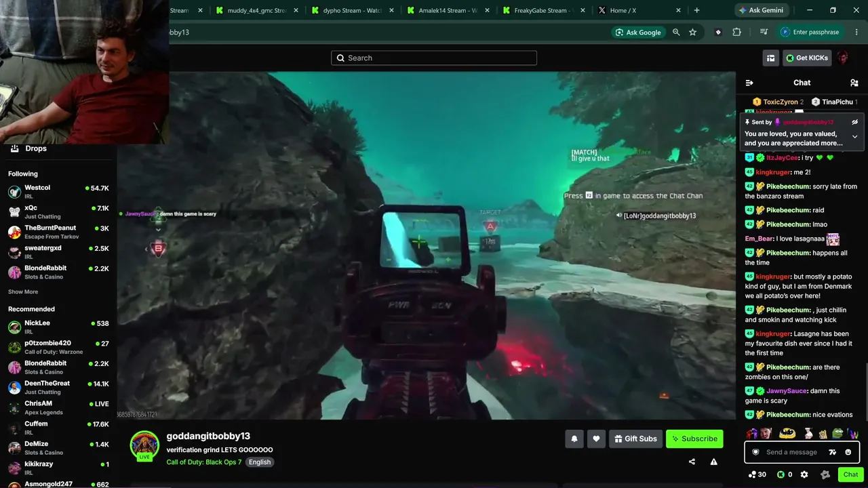Bookmark this page with the star icon
Screen dimensions: 868x488
pyautogui.click(x=692, y=32)
